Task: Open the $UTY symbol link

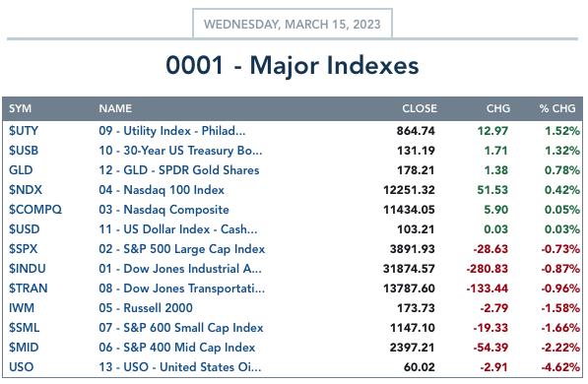Action: tap(24, 131)
